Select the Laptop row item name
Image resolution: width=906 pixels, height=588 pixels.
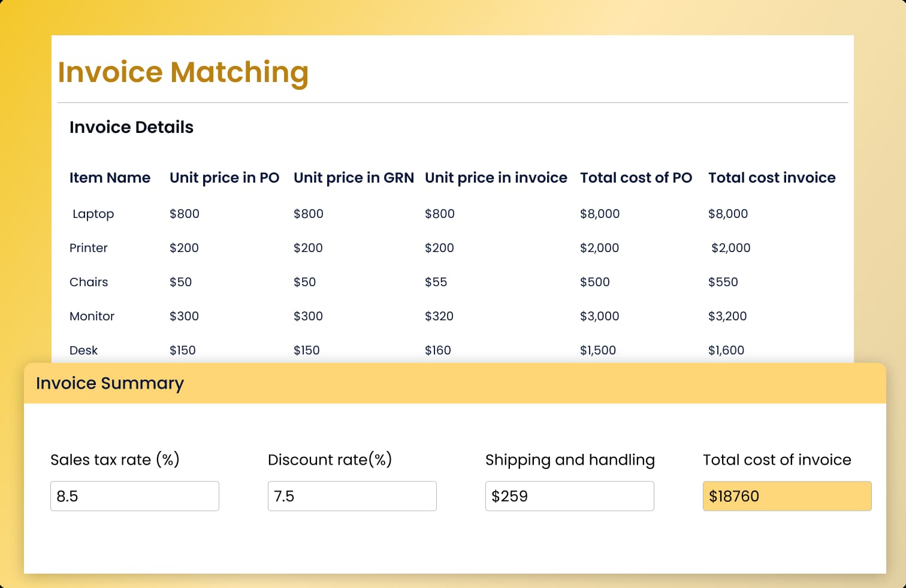(x=93, y=214)
